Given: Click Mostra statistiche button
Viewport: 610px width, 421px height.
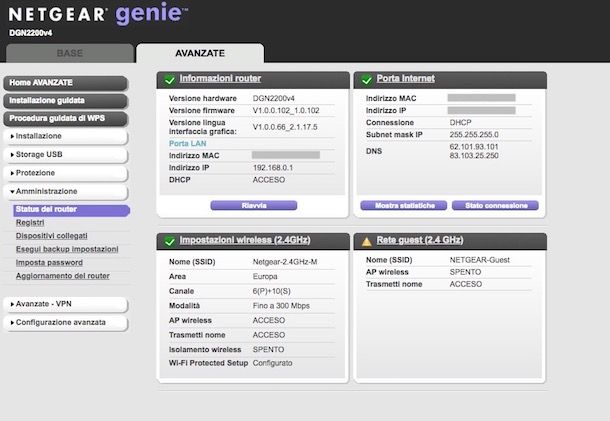Looking at the screenshot, I should pyautogui.click(x=404, y=205).
